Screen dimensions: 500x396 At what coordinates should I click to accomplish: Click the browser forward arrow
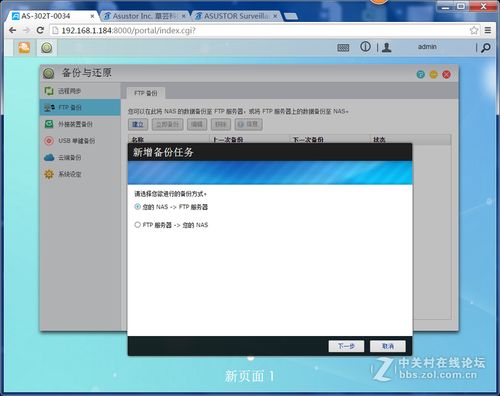(x=26, y=30)
